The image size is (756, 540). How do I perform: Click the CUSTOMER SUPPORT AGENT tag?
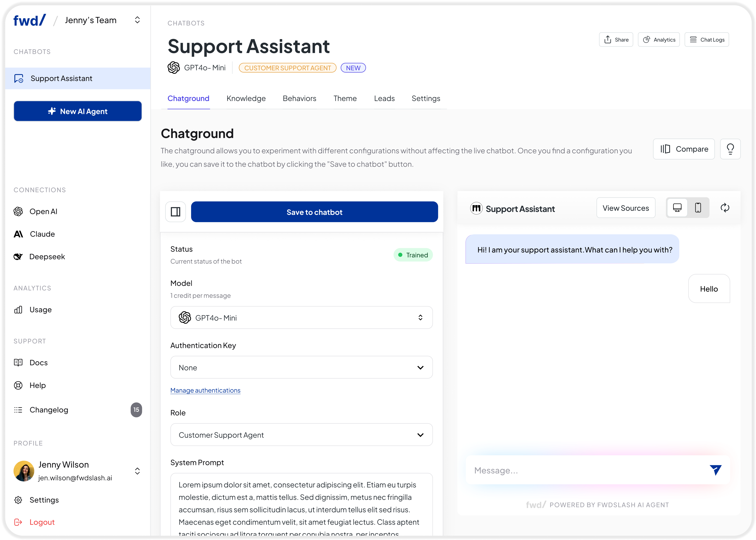(287, 68)
